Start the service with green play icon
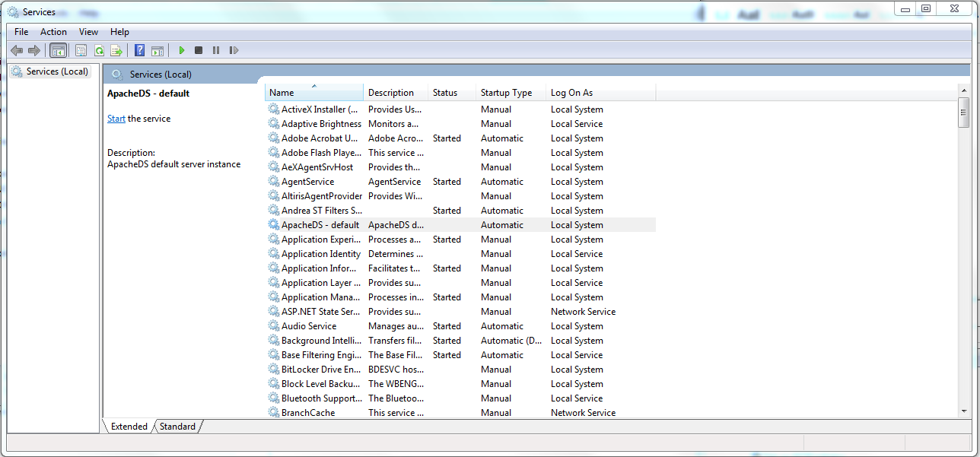Screen dimensions: 980x457 (x=181, y=50)
